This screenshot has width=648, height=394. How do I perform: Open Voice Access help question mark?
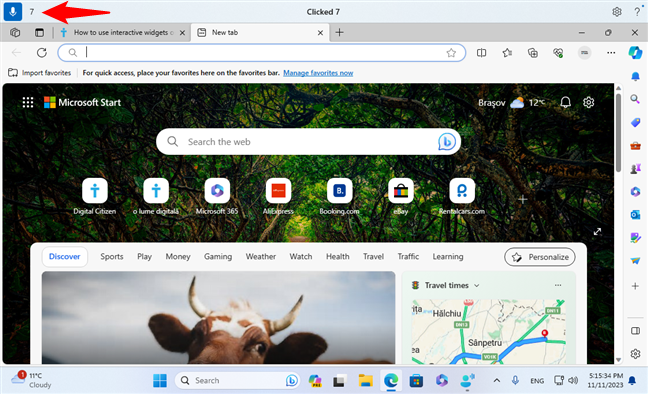pos(637,12)
